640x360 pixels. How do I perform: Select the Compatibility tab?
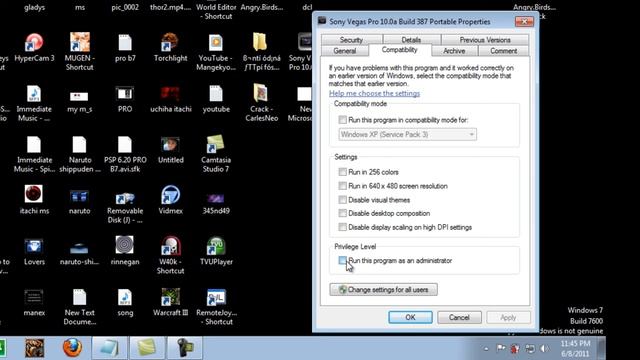(400, 50)
